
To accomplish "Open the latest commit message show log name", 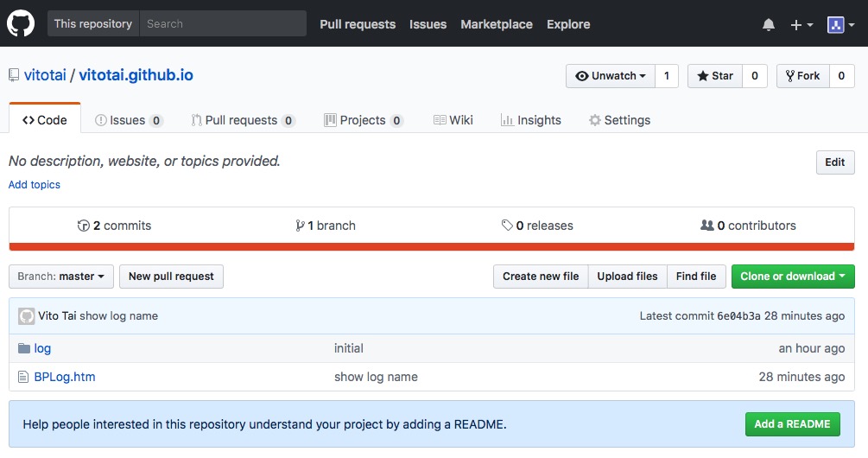I will click(119, 316).
